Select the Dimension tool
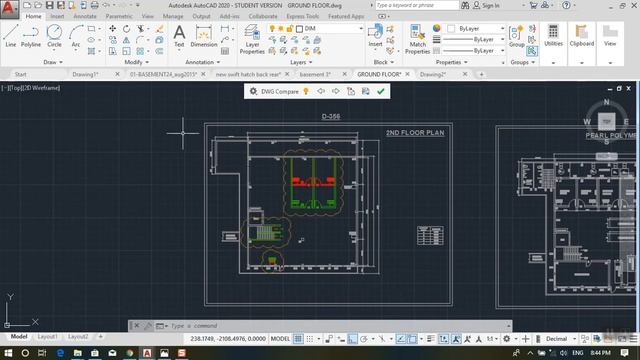This screenshot has width=640, height=360. click(204, 36)
